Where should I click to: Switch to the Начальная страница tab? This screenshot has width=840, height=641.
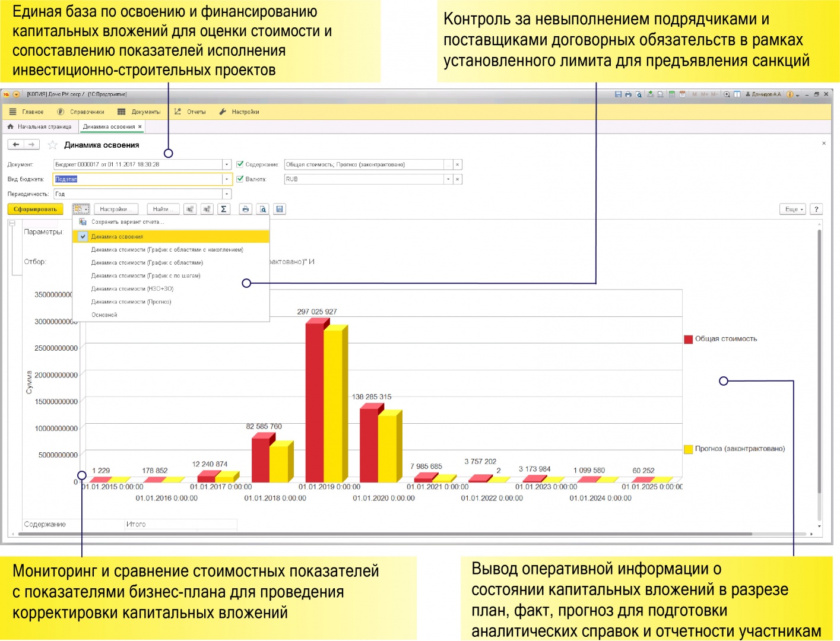pos(39,126)
